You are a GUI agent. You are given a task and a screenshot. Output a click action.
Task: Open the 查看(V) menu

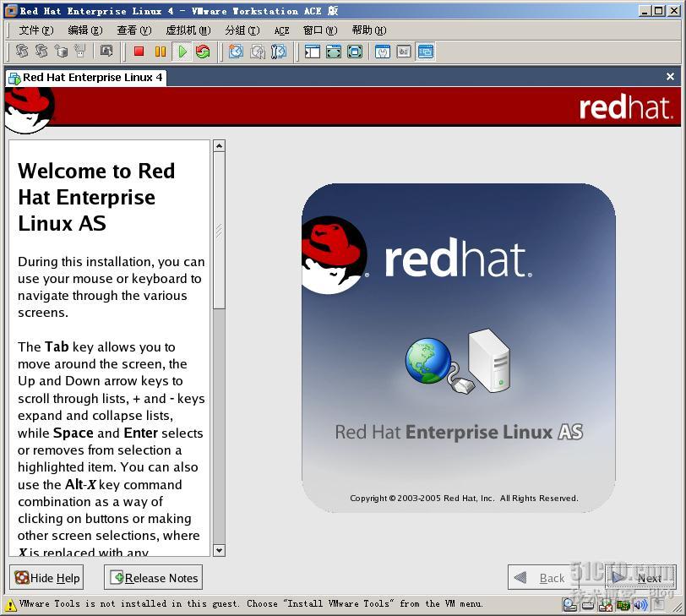tap(133, 30)
